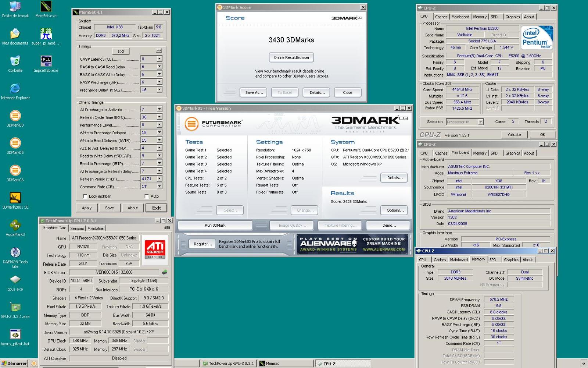
Task: Click the Alienware advertisement banner
Action: 352,244
